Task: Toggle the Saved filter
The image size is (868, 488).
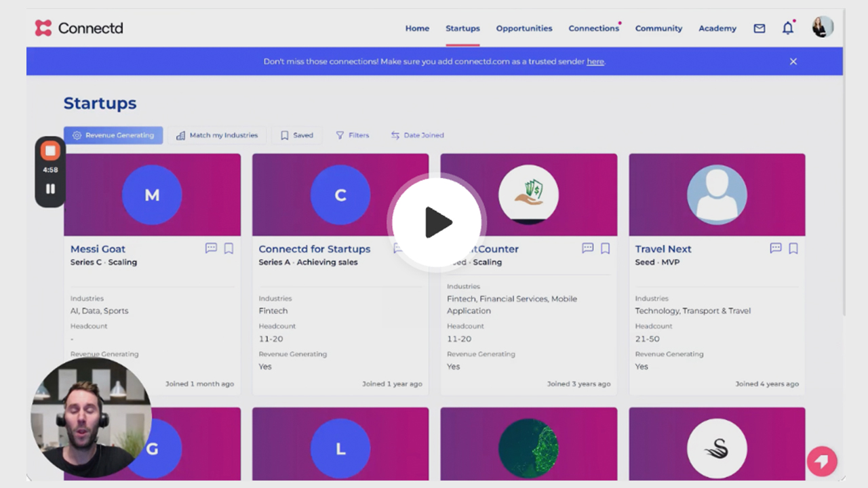Action: pos(297,135)
